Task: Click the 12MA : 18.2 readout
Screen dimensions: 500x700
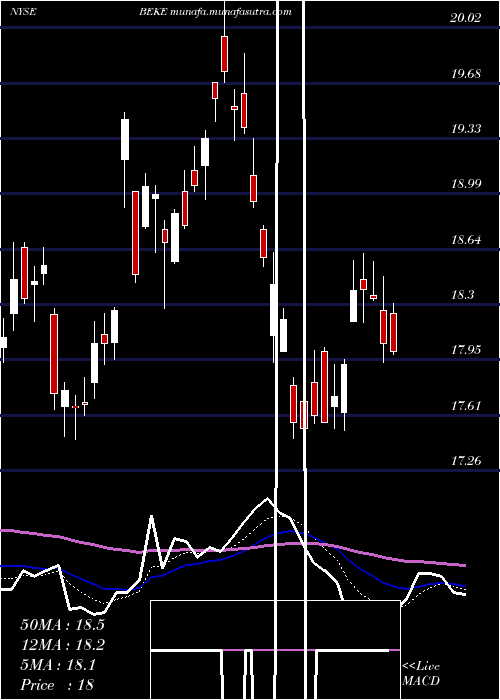Action: [x=62, y=645]
